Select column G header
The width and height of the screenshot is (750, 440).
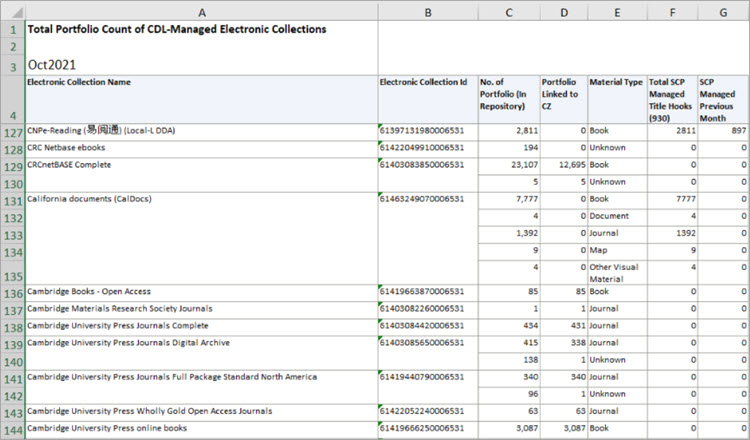click(723, 12)
